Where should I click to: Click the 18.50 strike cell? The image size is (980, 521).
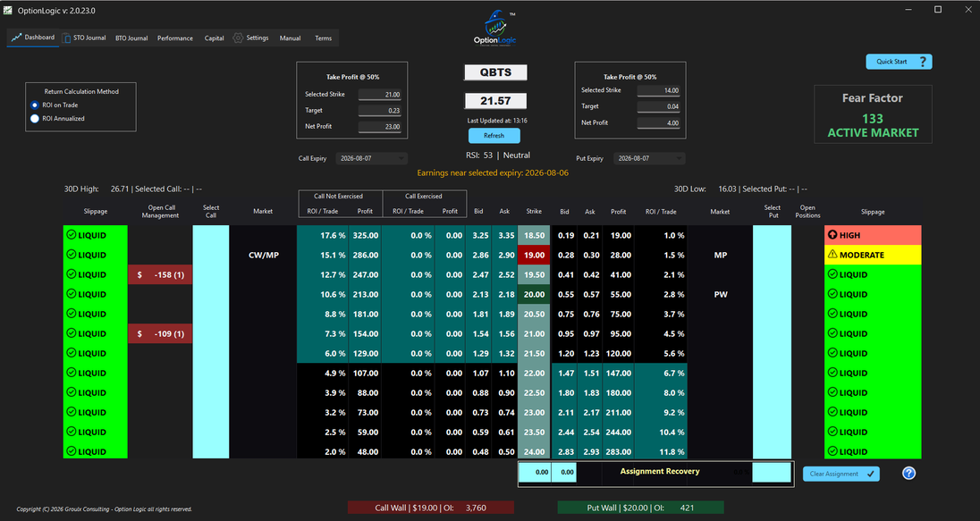point(534,236)
